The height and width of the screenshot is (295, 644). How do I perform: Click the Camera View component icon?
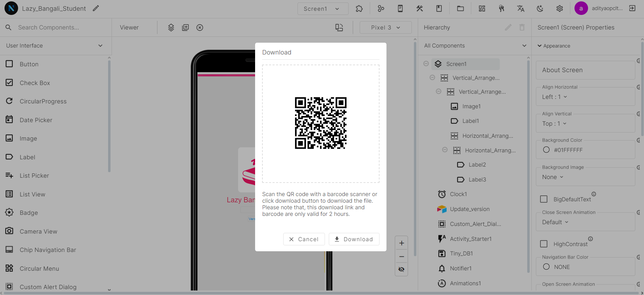pos(9,231)
